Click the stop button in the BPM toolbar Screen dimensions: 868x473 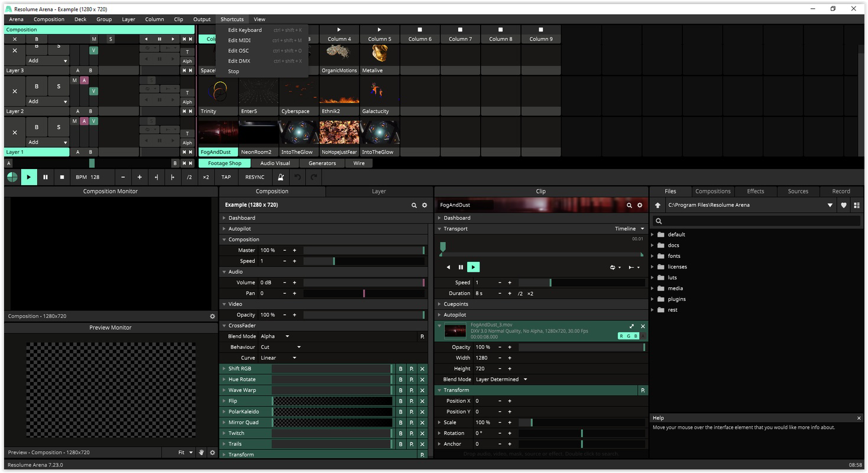pyautogui.click(x=61, y=177)
